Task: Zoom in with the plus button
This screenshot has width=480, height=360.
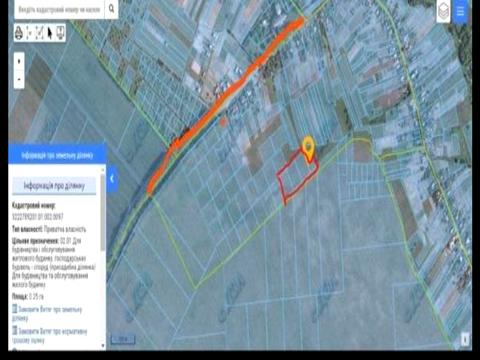Action: tap(19, 61)
